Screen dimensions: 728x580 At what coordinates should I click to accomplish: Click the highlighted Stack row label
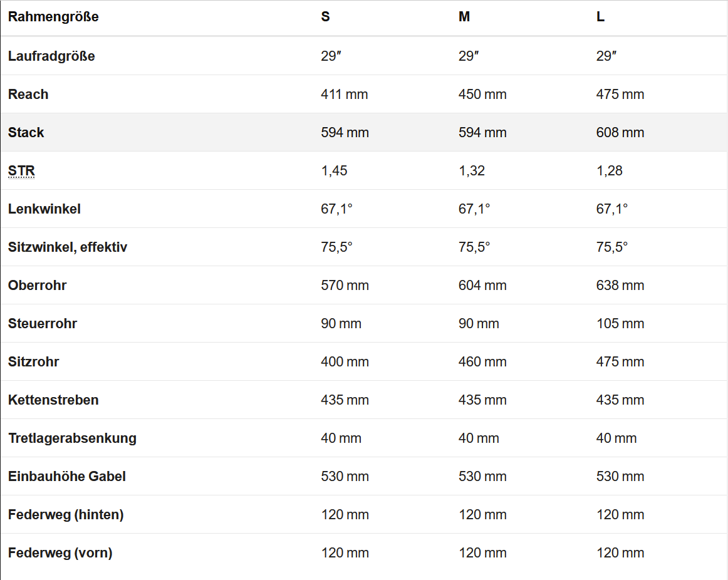point(26,133)
